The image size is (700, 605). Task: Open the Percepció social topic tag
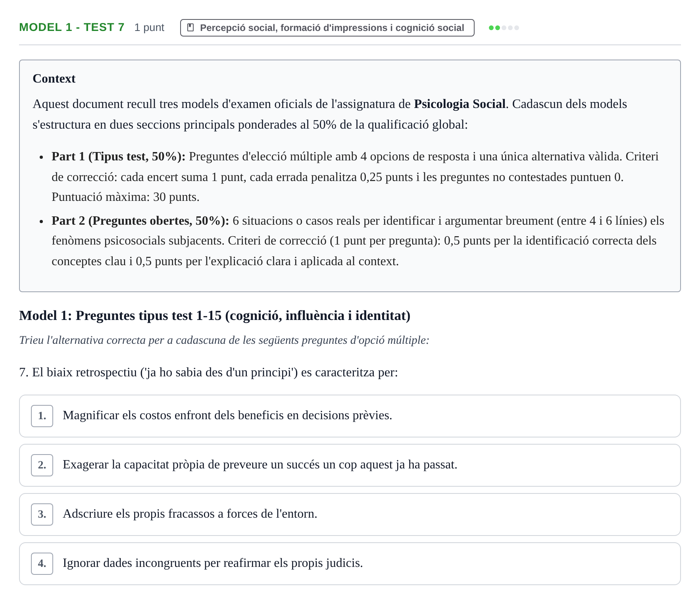pyautogui.click(x=327, y=28)
